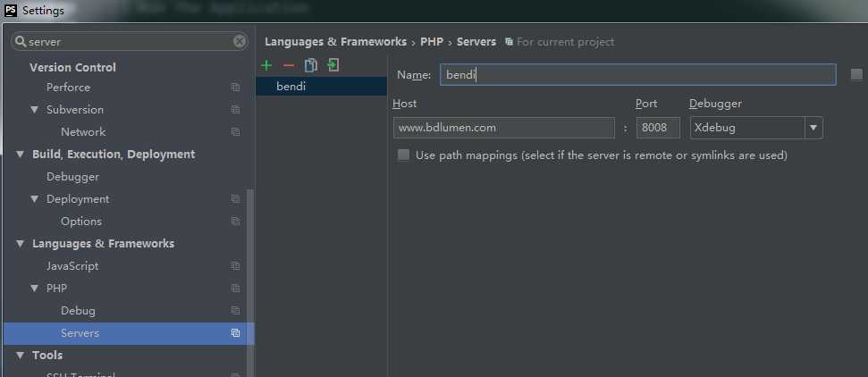Collapse Languages & Frameworks section
This screenshot has height=377, width=868.
[x=21, y=244]
